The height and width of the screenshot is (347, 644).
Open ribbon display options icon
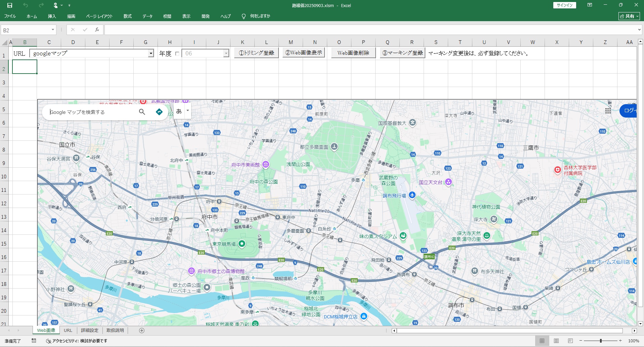point(590,5)
